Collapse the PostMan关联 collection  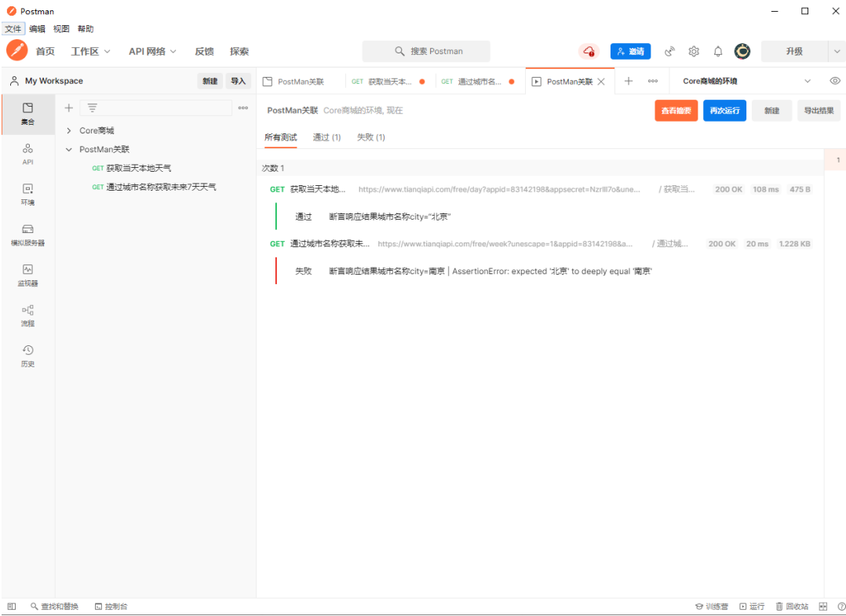tap(68, 149)
